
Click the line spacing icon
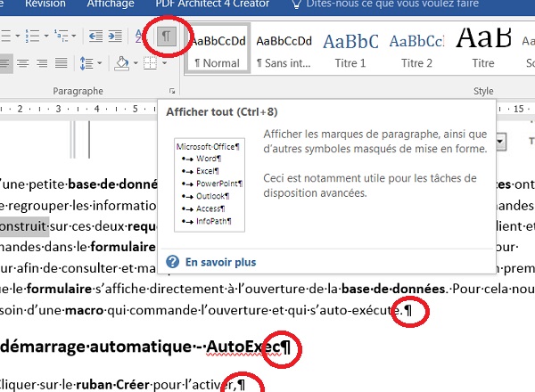click(87, 64)
